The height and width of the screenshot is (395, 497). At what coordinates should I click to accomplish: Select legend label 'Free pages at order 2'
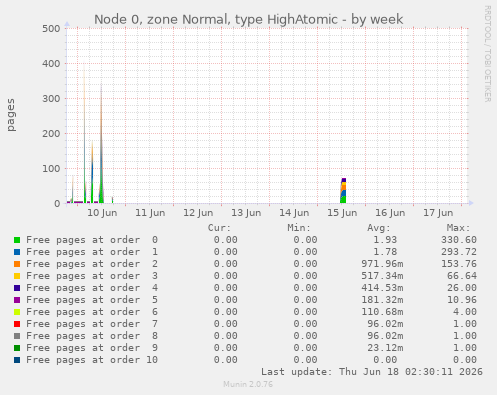pos(92,264)
